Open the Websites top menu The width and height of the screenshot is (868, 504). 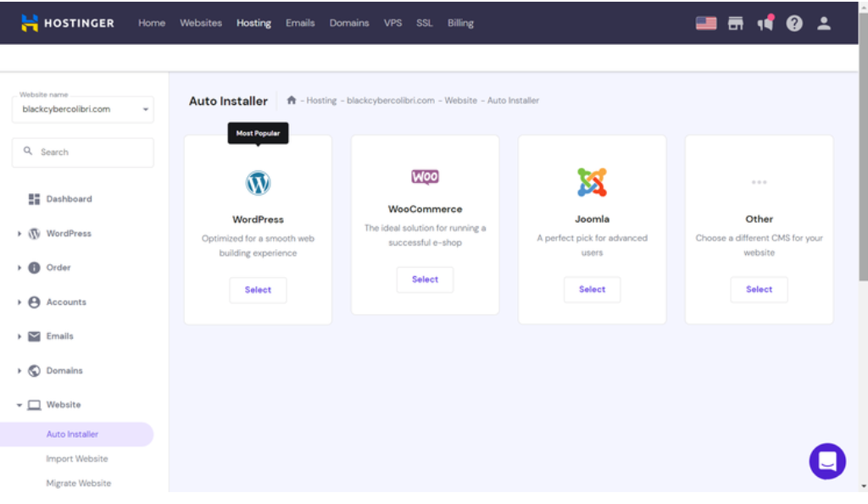point(201,23)
